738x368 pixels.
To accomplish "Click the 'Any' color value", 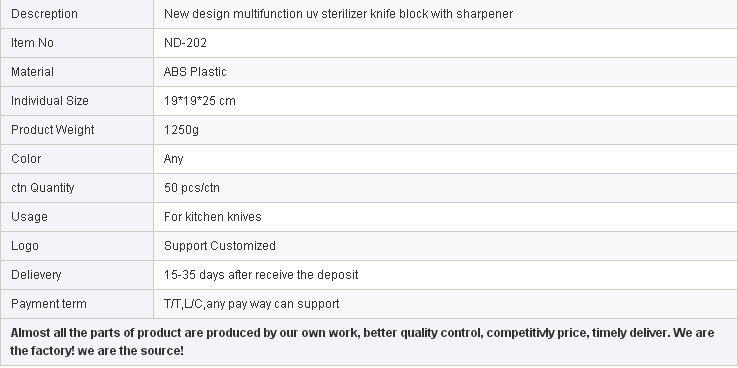I will (x=173, y=159).
